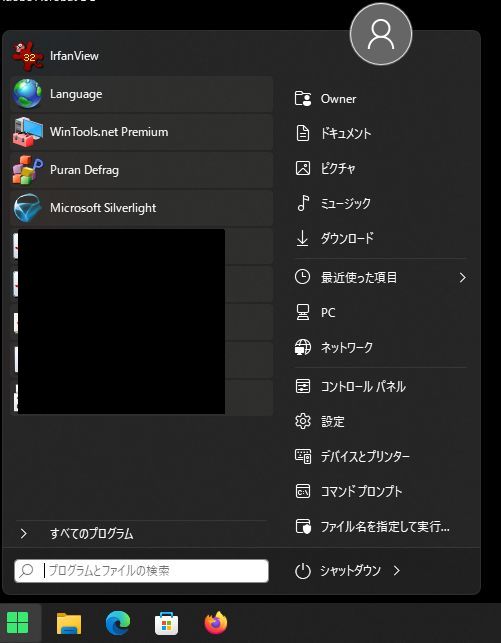Viewport: 501px width, 643px height.
Task: Click the デバイスとプリンター icon
Action: click(x=303, y=456)
